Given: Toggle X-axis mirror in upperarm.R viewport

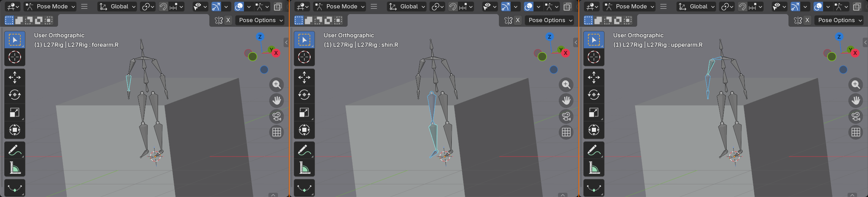Looking at the screenshot, I should click(x=807, y=20).
